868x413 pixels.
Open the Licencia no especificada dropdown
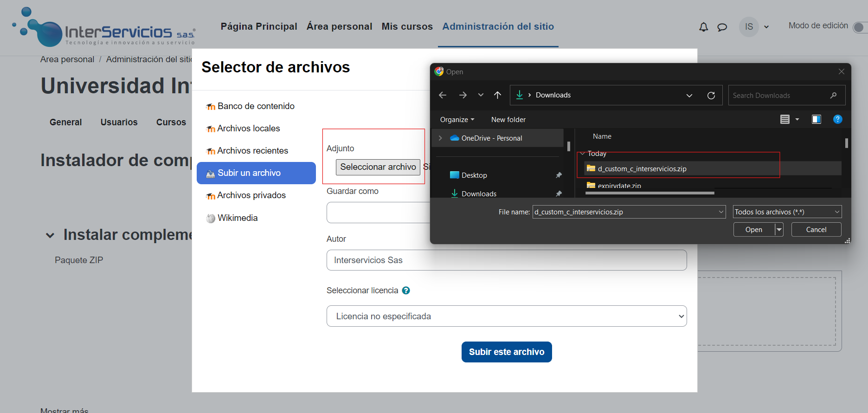[506, 316]
